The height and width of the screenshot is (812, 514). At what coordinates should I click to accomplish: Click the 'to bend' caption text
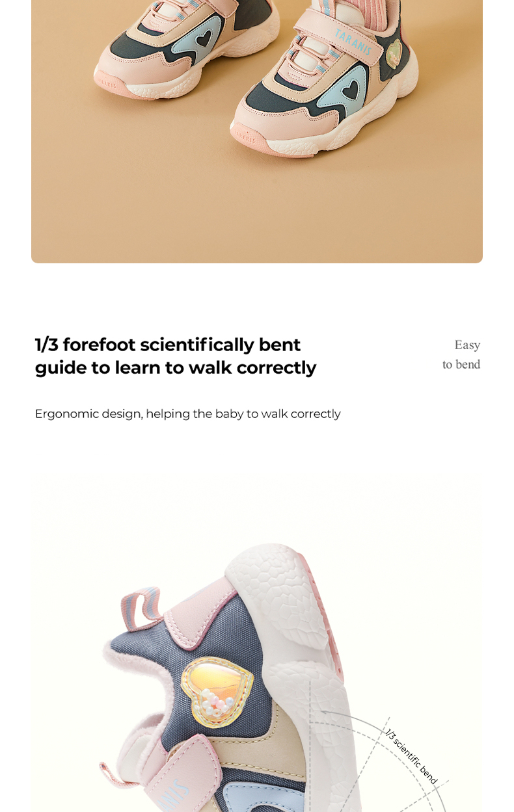tap(461, 364)
